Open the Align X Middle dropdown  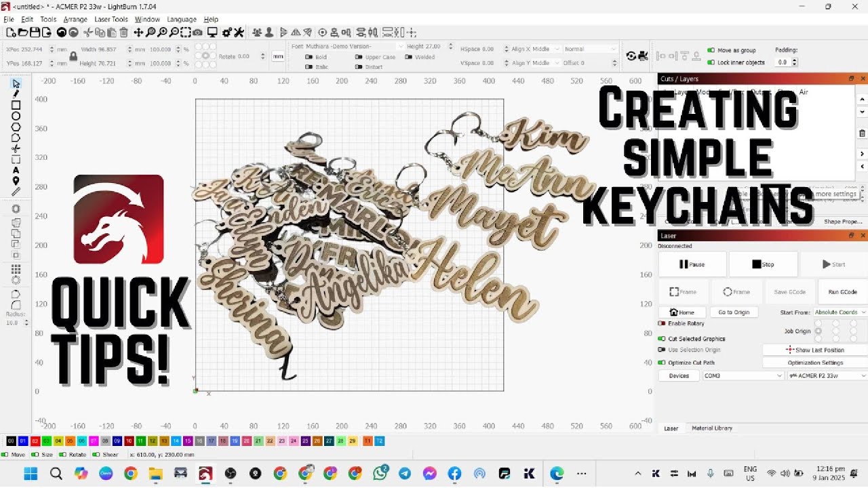click(545, 49)
